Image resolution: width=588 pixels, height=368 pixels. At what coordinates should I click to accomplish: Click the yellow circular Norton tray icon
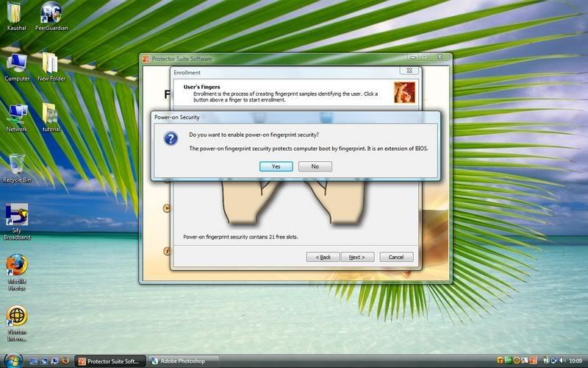tap(517, 361)
